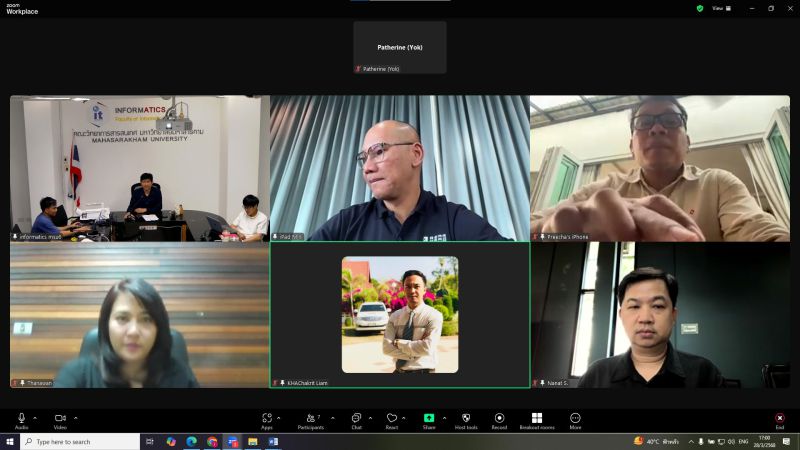Open the Apps panel
This screenshot has height=450, width=800.
click(267, 418)
